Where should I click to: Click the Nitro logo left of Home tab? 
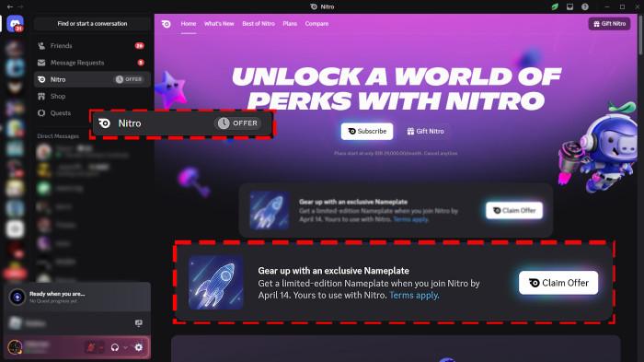tap(167, 24)
